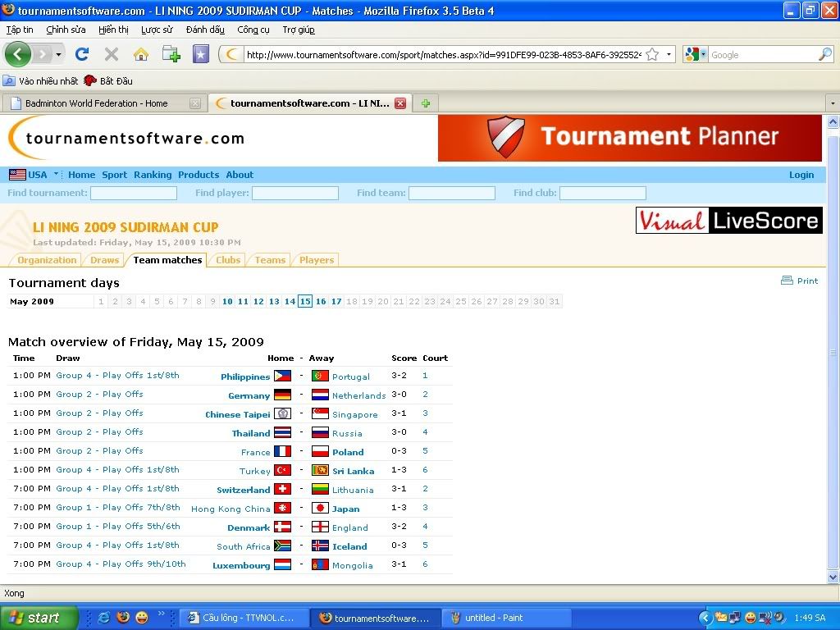The image size is (840, 630).
Task: Open Group 1 - Play Offs 5th/6th draw
Action: tap(118, 526)
